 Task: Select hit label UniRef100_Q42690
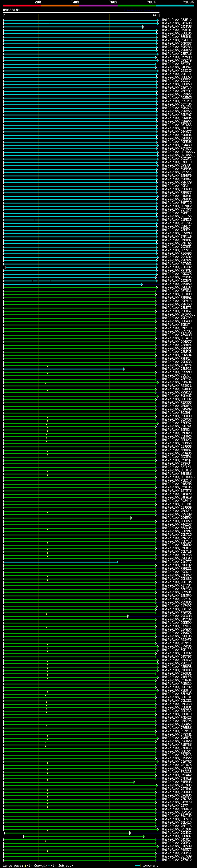[177, 23]
